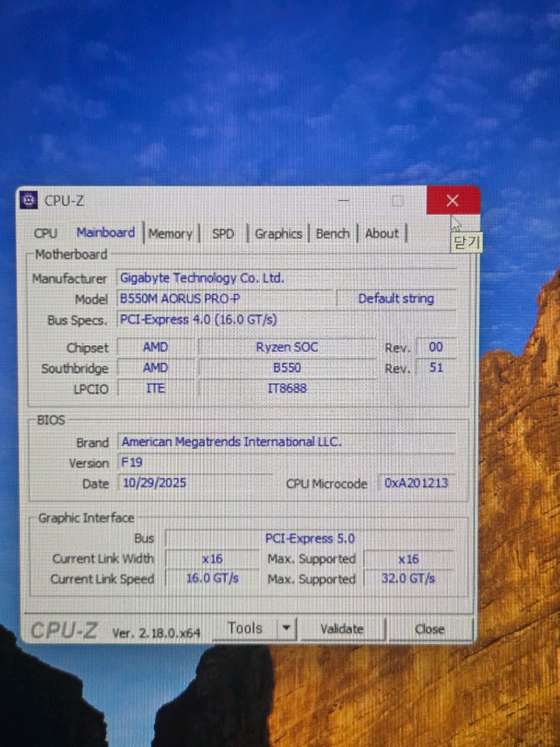
Task: Open the CPU tab
Action: (46, 233)
